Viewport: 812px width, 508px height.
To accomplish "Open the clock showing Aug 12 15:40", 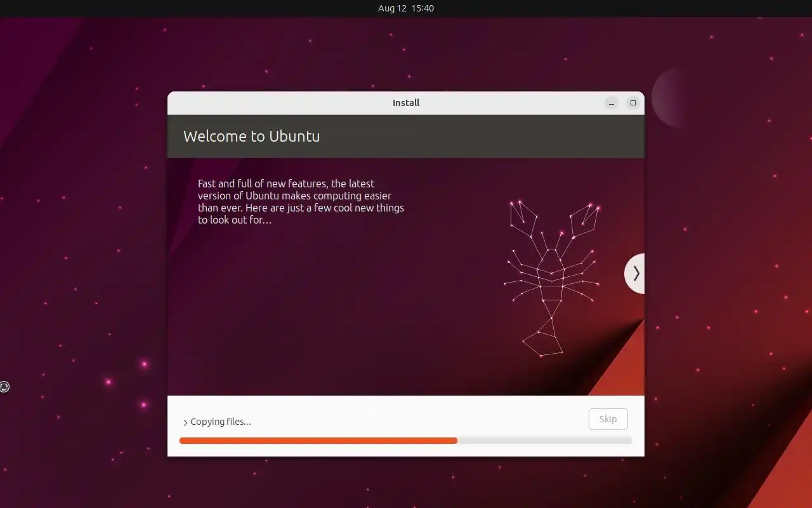I will pos(406,8).
